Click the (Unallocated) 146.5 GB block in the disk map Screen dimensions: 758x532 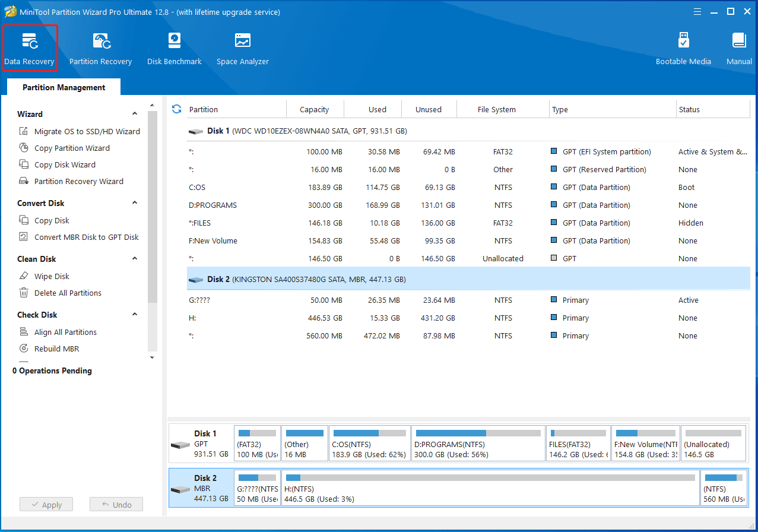click(713, 444)
